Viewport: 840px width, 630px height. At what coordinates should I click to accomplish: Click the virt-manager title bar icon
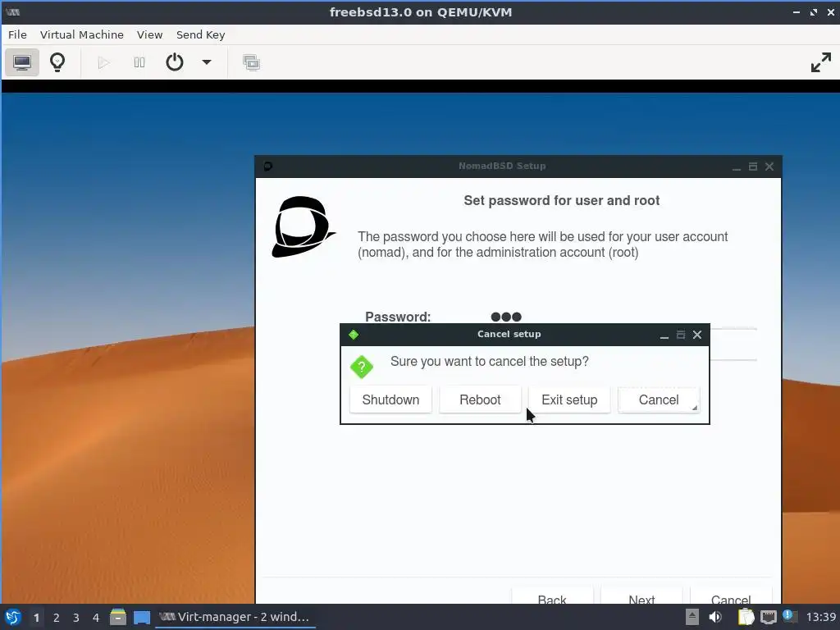[13, 12]
